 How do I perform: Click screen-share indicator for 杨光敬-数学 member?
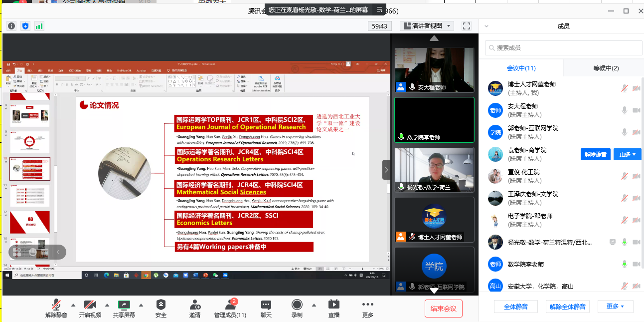[x=613, y=242]
